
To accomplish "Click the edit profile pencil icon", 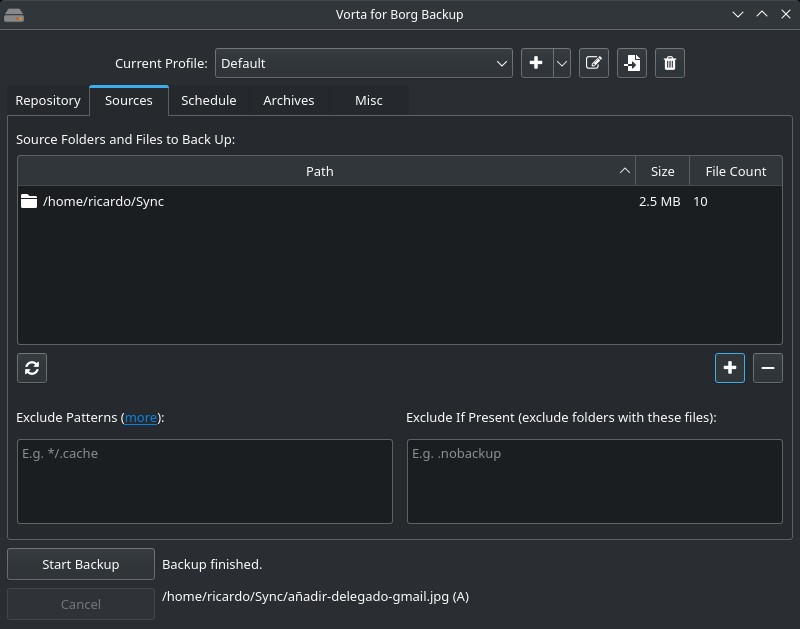I will point(594,63).
